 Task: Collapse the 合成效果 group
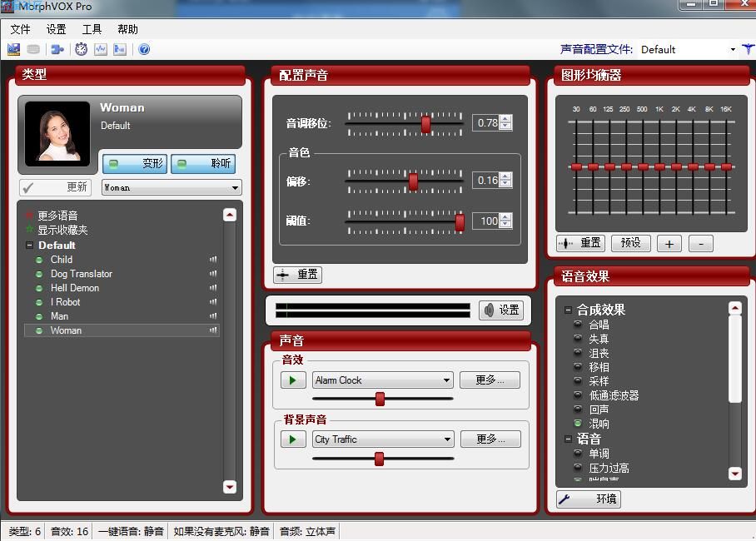click(568, 310)
